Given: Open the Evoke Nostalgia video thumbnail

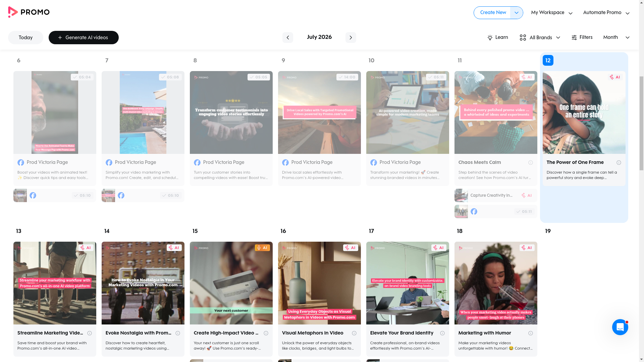Looking at the screenshot, I should click(x=143, y=283).
